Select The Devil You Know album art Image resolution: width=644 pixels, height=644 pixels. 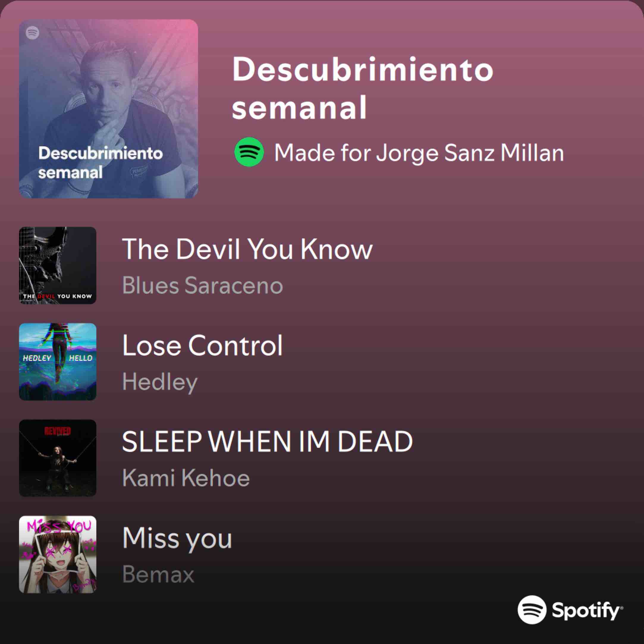pyautogui.click(x=58, y=265)
